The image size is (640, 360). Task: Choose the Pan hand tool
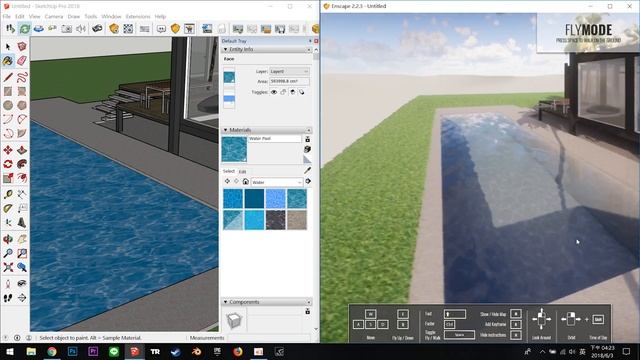(22, 239)
